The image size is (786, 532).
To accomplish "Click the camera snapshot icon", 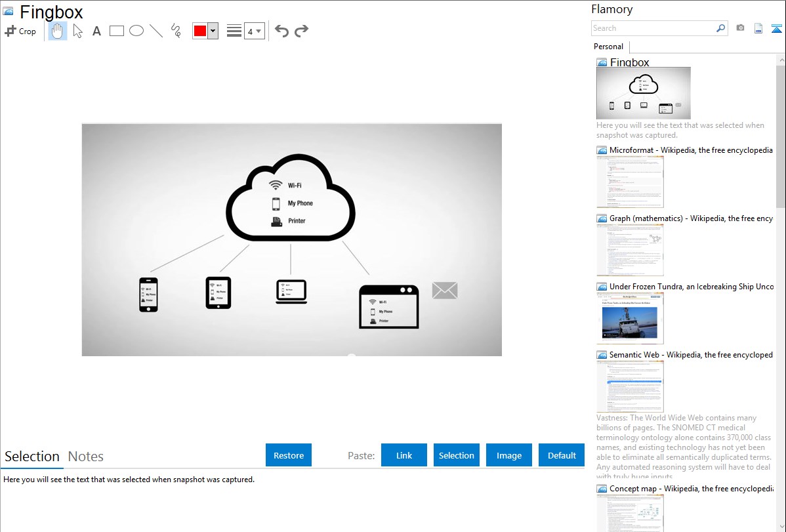I will tap(740, 28).
